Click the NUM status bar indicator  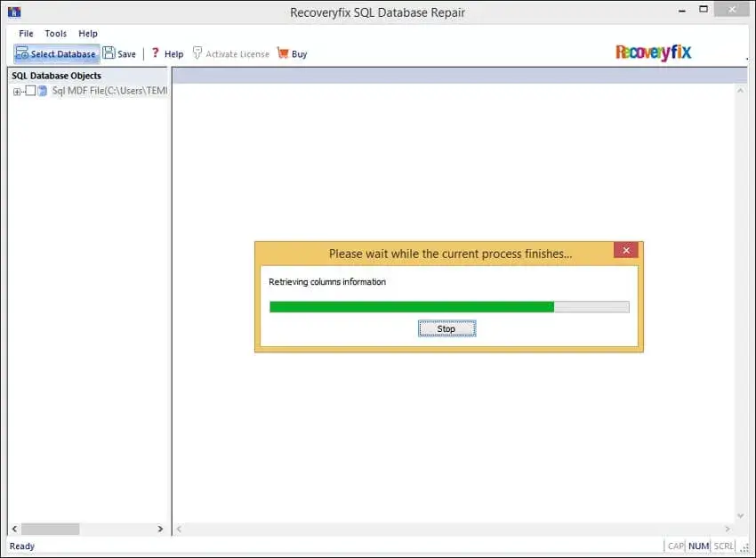(x=698, y=546)
